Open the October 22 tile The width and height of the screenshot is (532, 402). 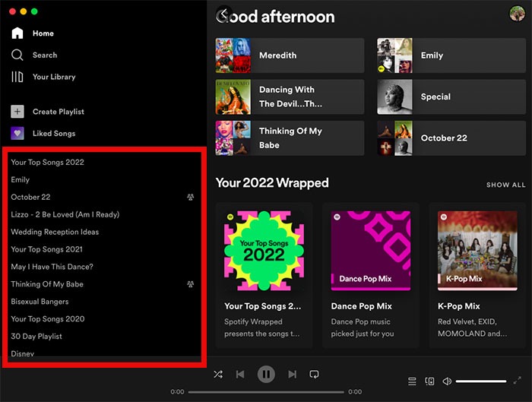click(451, 138)
